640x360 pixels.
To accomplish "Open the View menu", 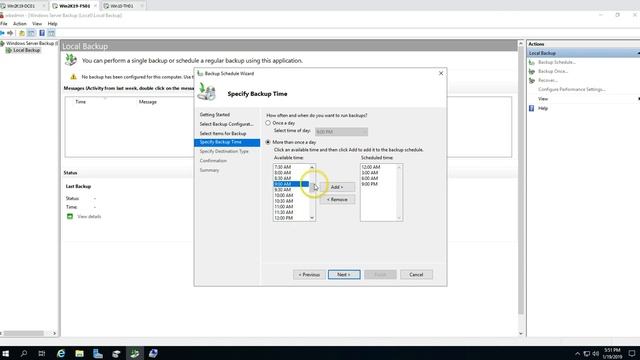I will [x=37, y=24].
